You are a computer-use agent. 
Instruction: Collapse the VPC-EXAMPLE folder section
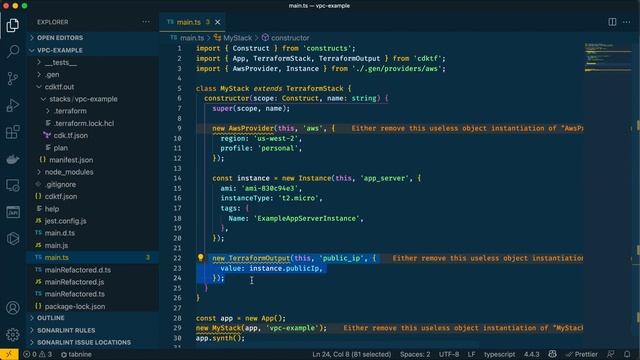pyautogui.click(x=93, y=50)
